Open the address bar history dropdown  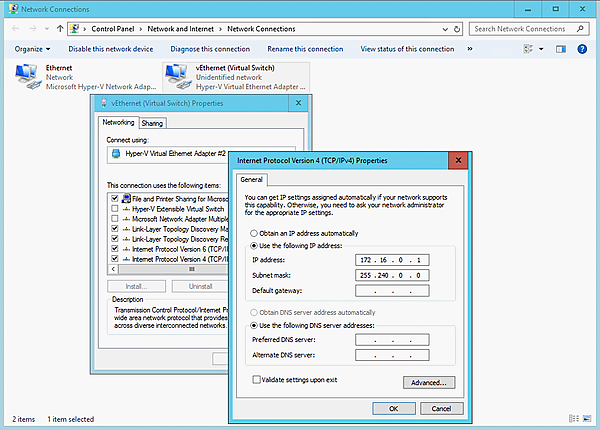click(444, 29)
